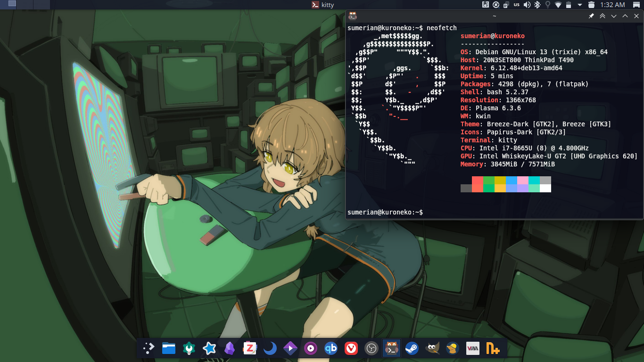
Task: Click the ~ title of the kitty window
Action: point(494,16)
